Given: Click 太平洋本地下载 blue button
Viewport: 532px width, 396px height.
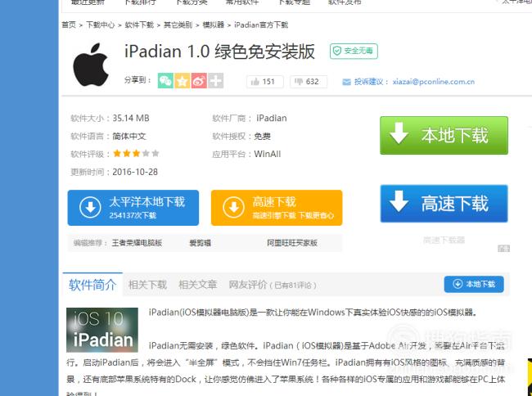Looking at the screenshot, I should [133, 208].
